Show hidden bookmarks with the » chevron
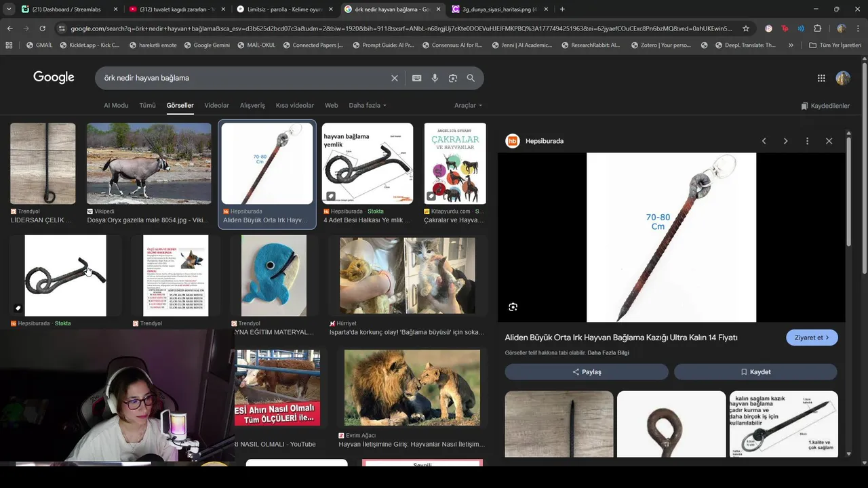Screen dimensions: 868x488 [x=791, y=45]
